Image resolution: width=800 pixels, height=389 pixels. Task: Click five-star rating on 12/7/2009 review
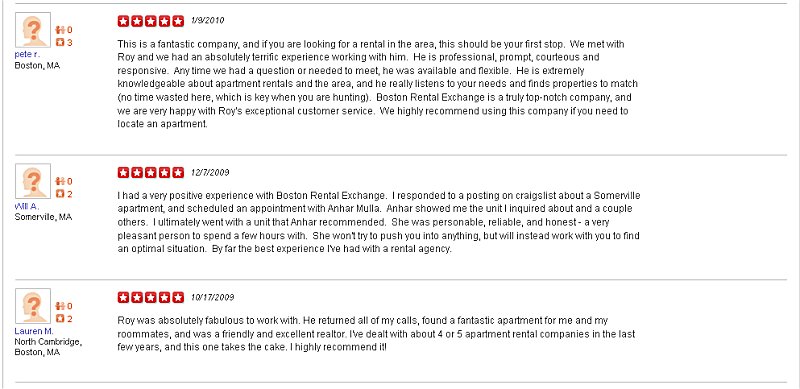point(151,173)
